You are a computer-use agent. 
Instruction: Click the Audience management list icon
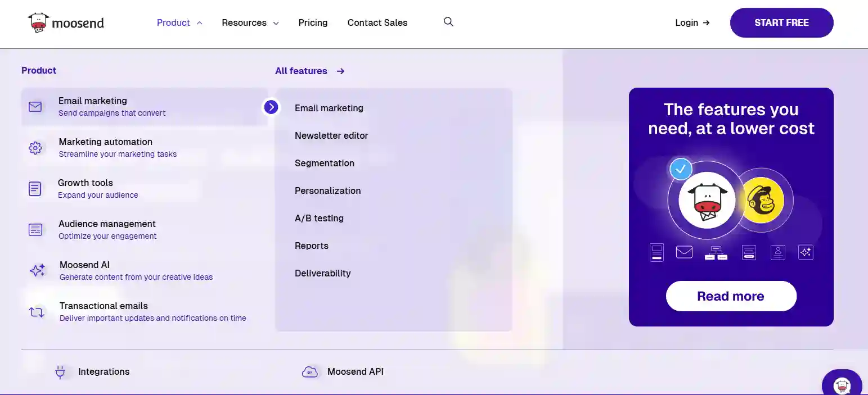point(35,230)
